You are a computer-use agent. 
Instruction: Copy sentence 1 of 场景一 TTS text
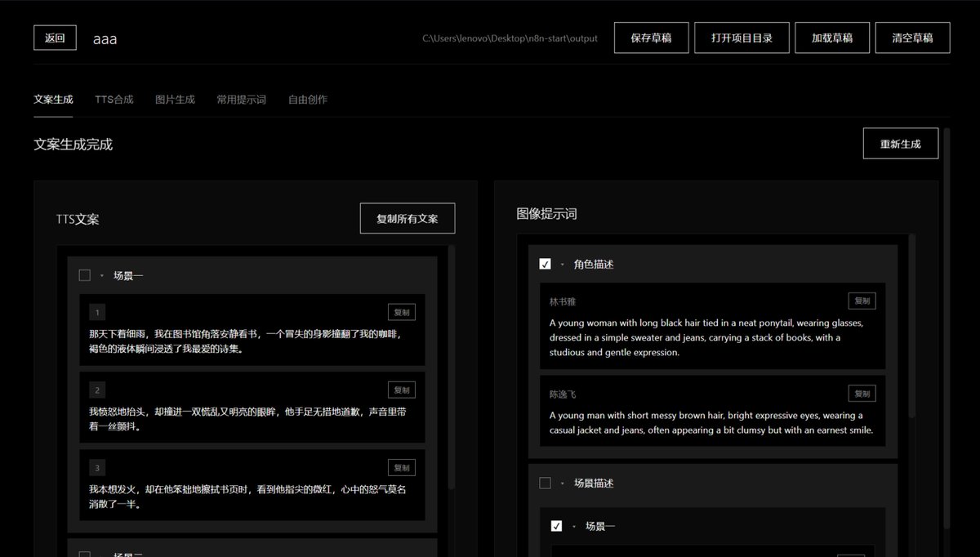pos(401,311)
